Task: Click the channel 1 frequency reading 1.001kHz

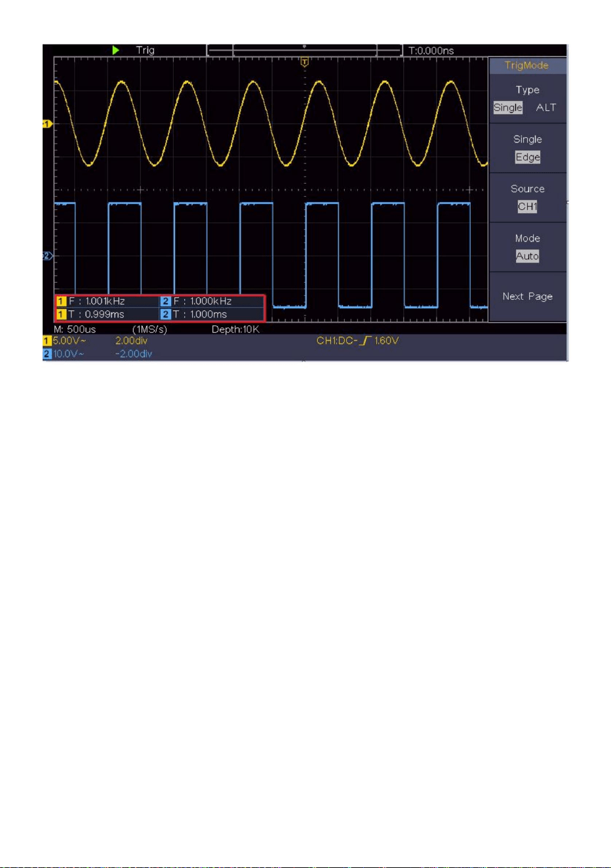Action: tap(97, 301)
